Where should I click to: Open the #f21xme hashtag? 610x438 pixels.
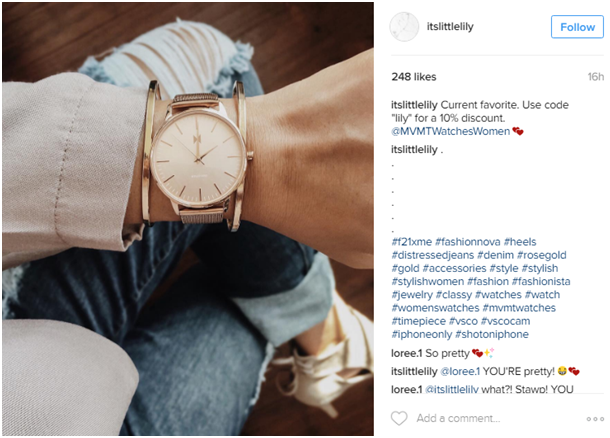pos(412,242)
